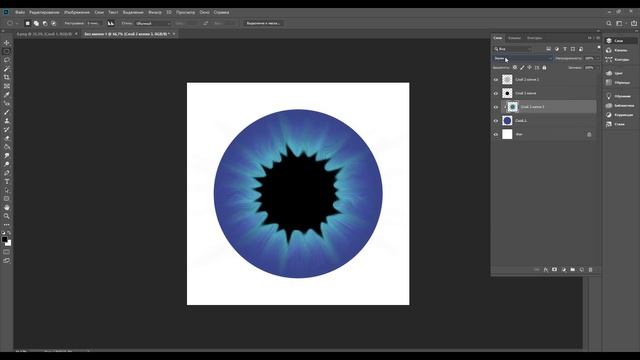Switch to the Контуры tab in Layers panel
640x360 pixels.
point(534,38)
